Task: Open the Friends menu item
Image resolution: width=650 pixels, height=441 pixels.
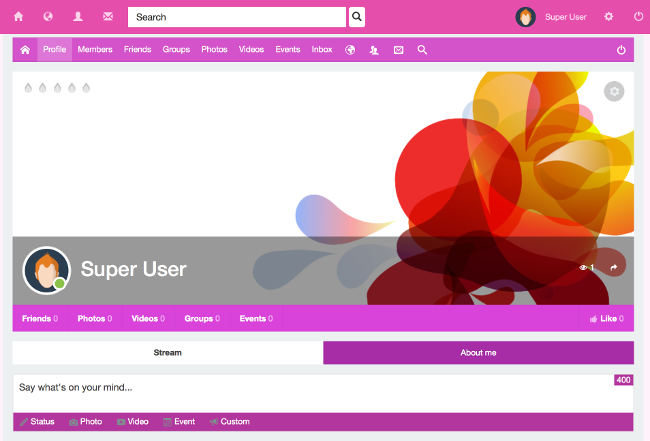Action: click(x=138, y=49)
